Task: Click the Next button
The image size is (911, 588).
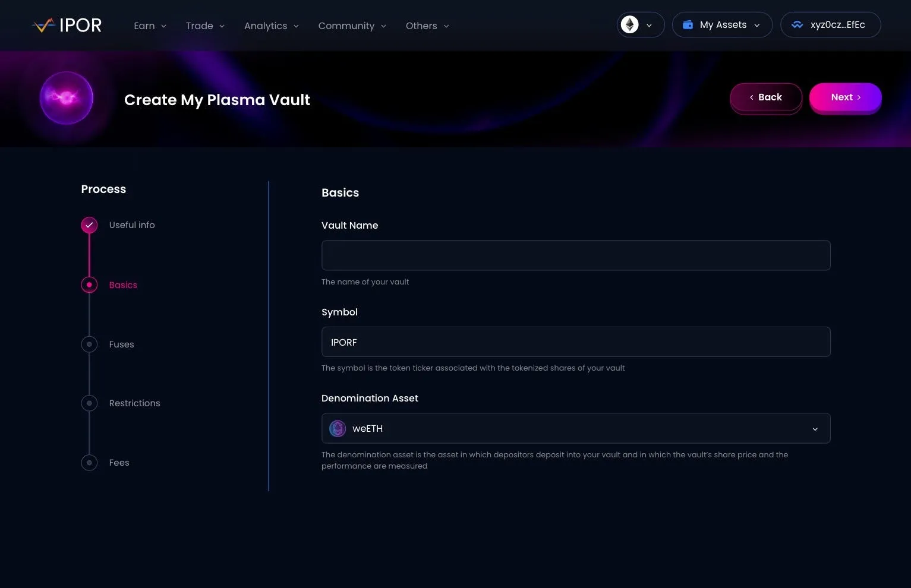Action: (845, 97)
